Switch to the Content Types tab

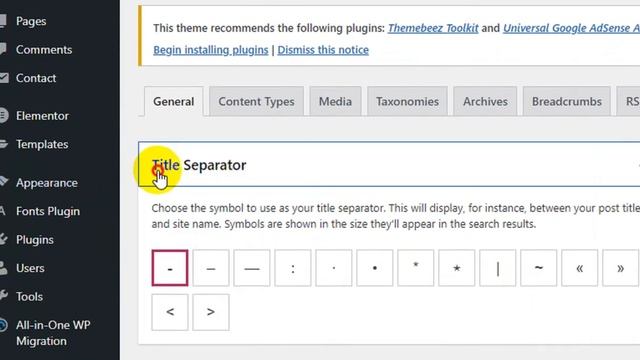click(256, 101)
